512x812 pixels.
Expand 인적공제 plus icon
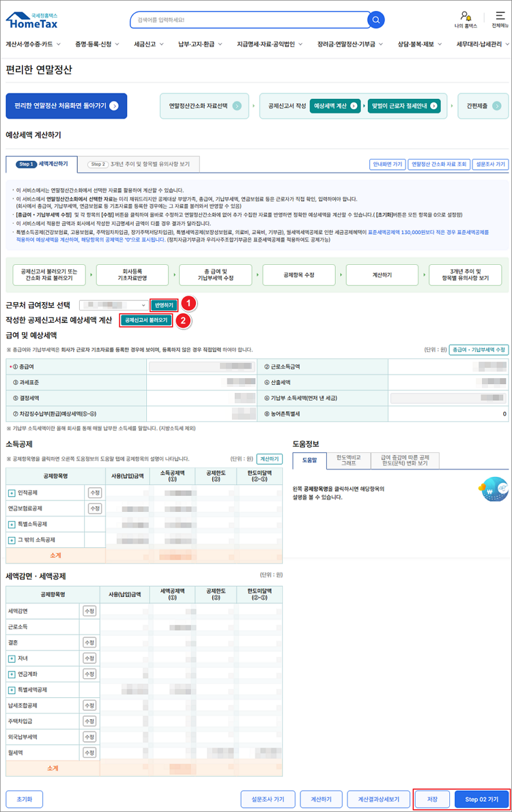tap(12, 493)
